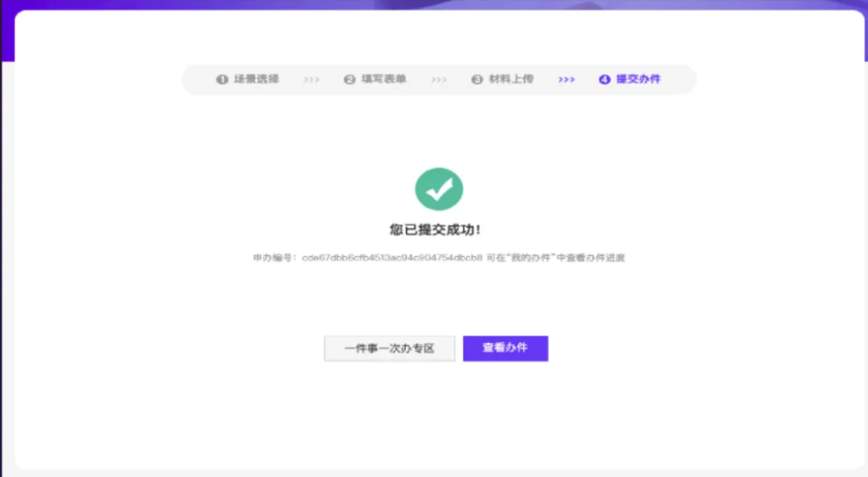Click the green success checkmark icon

[439, 189]
